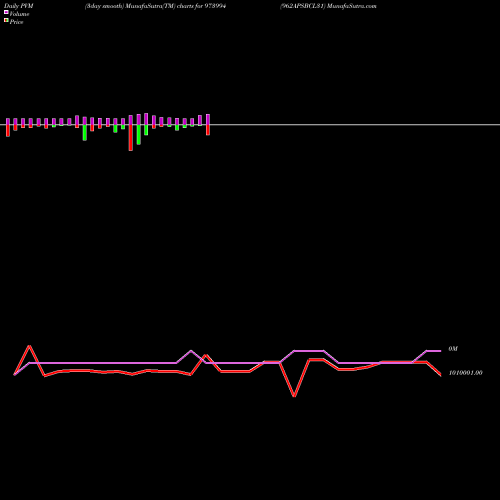Click the '1010001.00' price axis value
Image resolution: width=500 pixels, height=500 pixels.
[x=466, y=373]
